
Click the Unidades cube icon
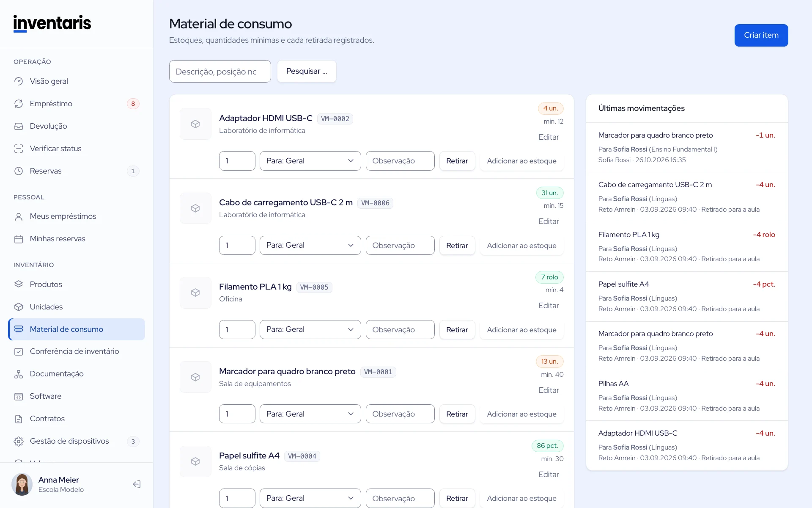(19, 307)
